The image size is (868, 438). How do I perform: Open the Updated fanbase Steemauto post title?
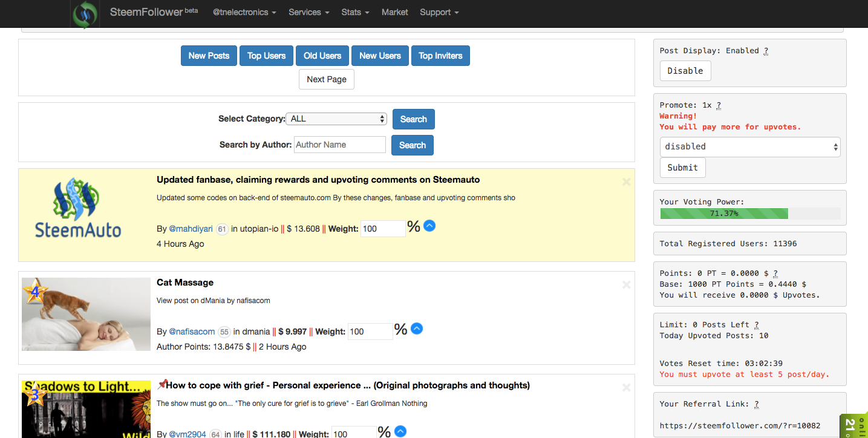coord(318,180)
